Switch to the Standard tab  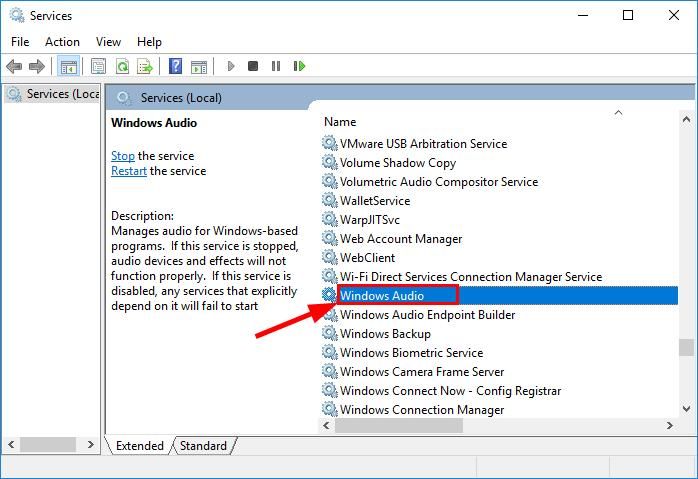tap(203, 446)
